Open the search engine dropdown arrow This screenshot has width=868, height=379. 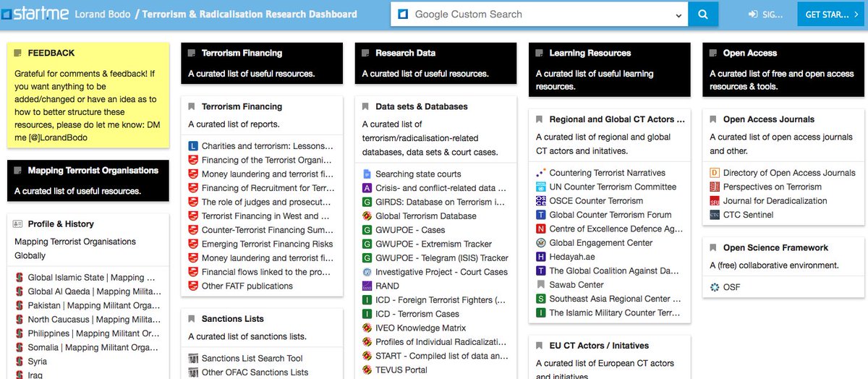click(678, 14)
